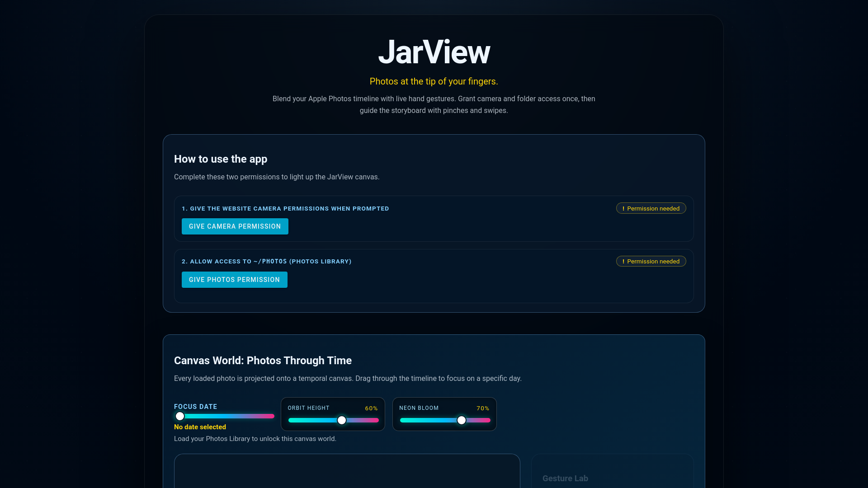
Task: Click the 'No date selected' status text
Action: click(x=200, y=427)
